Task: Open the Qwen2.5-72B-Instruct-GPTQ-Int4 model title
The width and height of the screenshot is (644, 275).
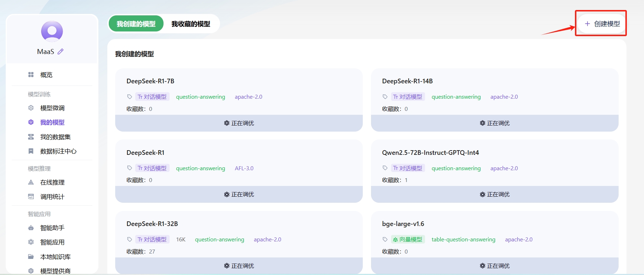Action: 430,153
